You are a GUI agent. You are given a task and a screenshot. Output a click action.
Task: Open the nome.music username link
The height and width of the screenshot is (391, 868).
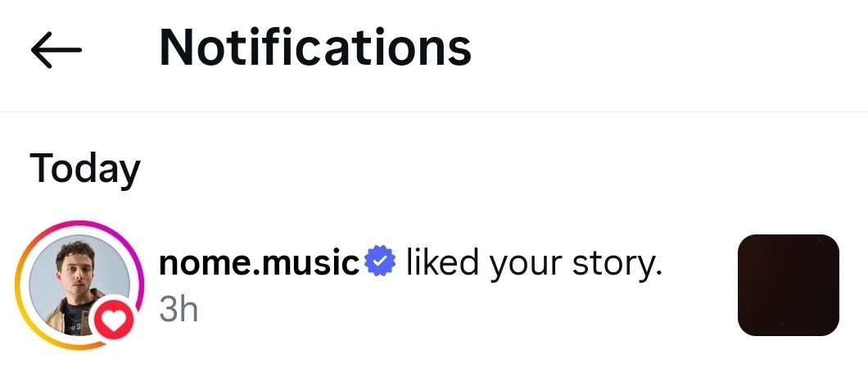[x=259, y=263]
